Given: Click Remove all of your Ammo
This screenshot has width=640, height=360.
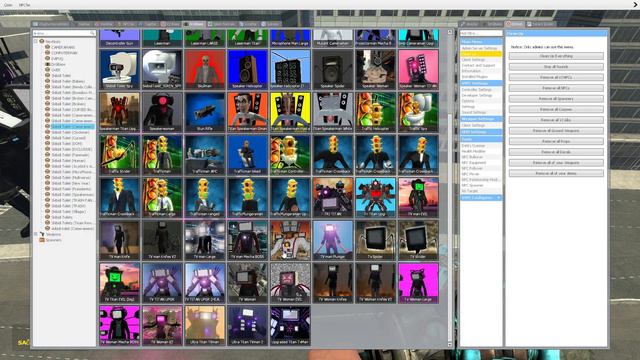Looking at the screenshot, I should (x=556, y=173).
